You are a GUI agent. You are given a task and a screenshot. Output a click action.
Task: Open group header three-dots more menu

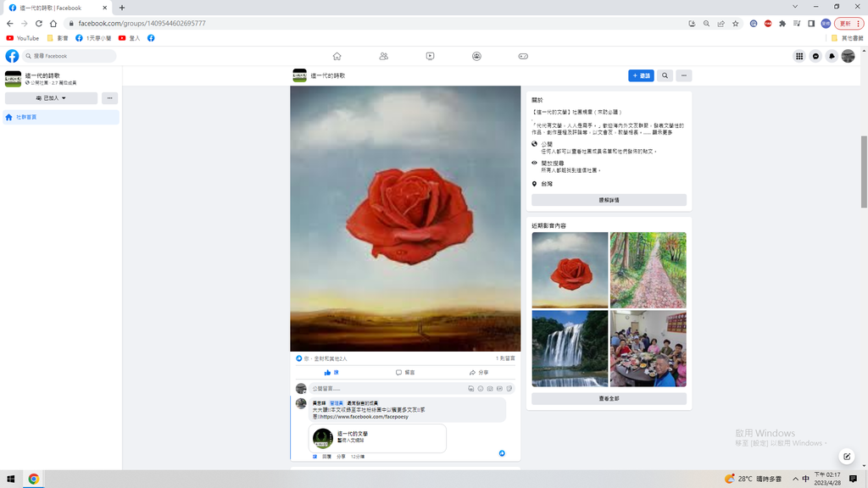click(683, 75)
